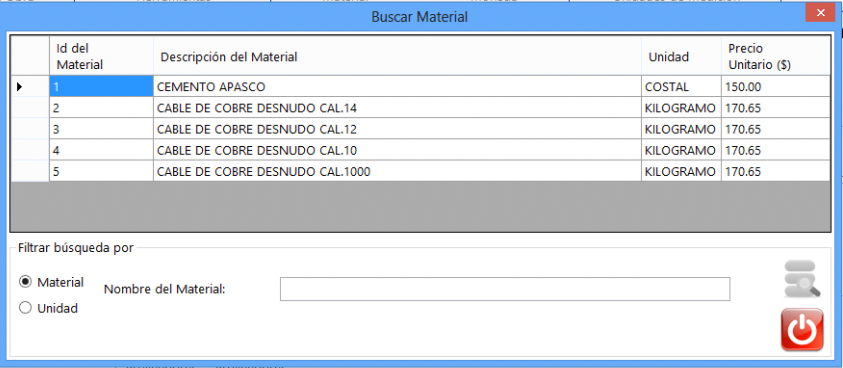Click row header of CAL.1000 row
The width and height of the screenshot is (843, 368).
click(x=30, y=171)
